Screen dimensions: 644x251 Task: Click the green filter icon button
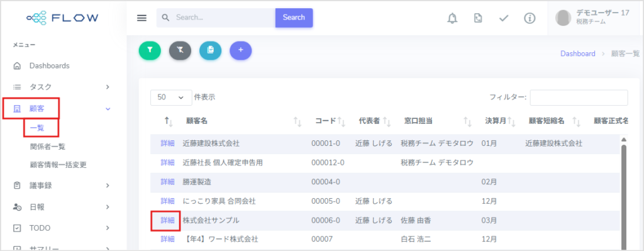[150, 50]
